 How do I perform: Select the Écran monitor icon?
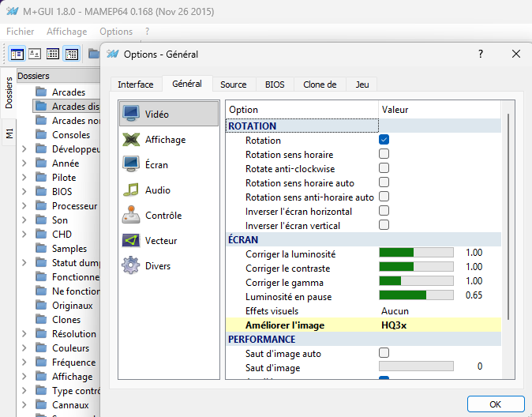[131, 165]
